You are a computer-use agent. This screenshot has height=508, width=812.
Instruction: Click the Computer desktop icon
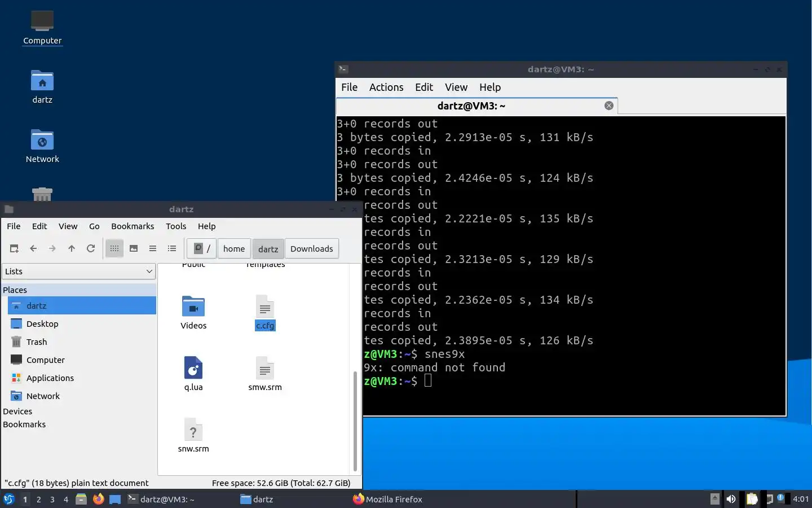click(42, 27)
